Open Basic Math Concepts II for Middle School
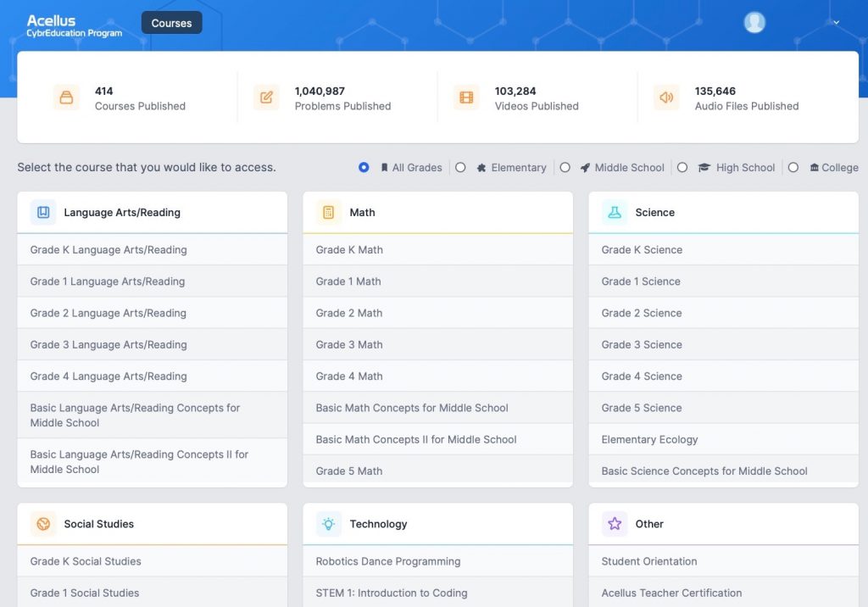 pos(438,439)
